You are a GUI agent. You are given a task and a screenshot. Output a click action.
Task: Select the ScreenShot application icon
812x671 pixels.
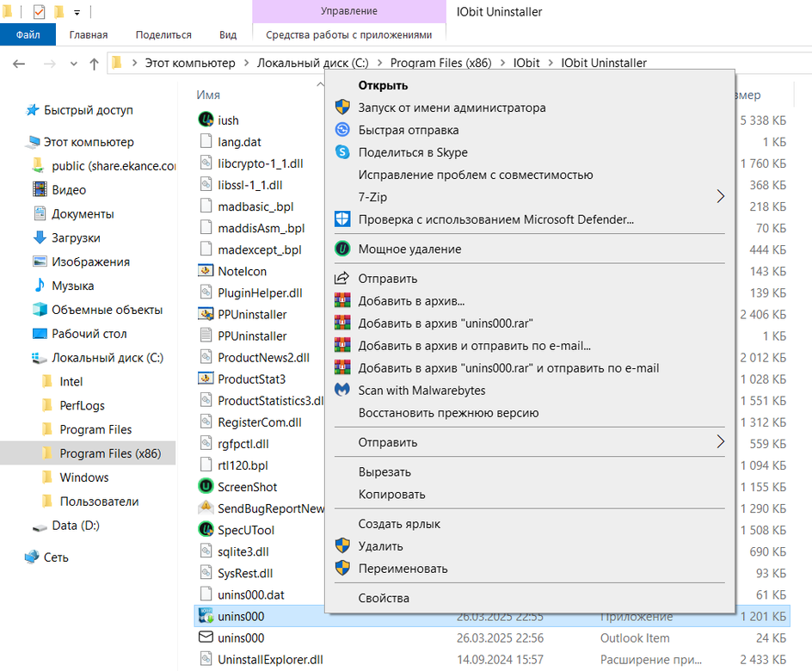point(206,487)
